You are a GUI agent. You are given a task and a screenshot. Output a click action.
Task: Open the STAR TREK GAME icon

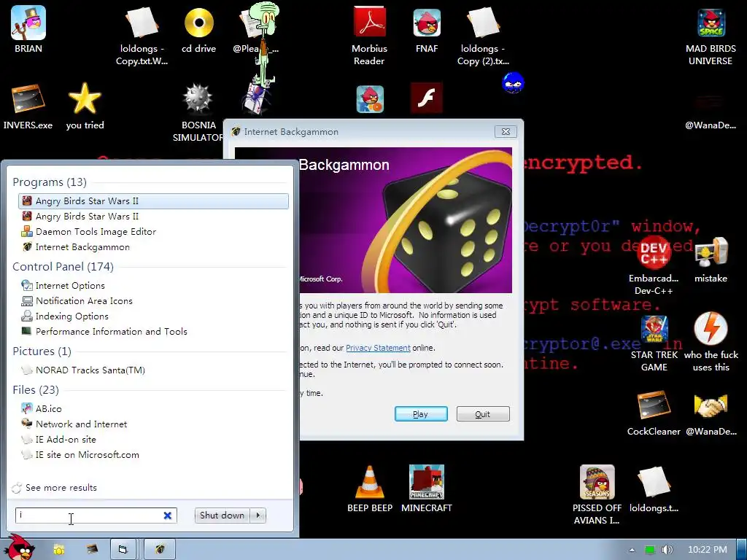coord(654,342)
